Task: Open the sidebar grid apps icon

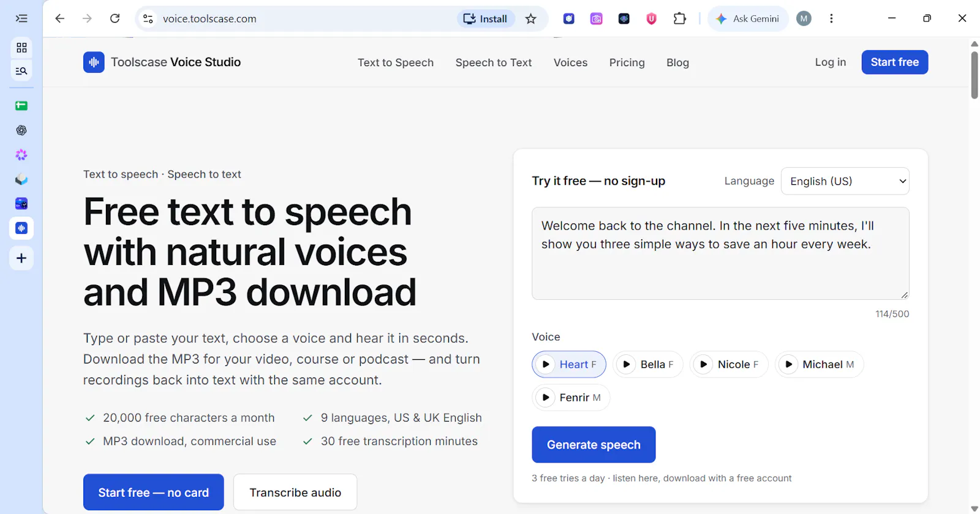Action: click(21, 47)
